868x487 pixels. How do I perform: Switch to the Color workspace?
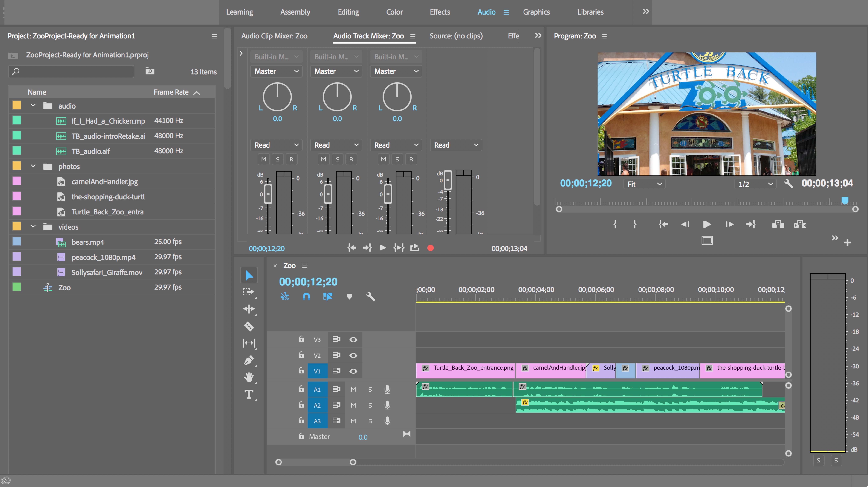pyautogui.click(x=394, y=12)
